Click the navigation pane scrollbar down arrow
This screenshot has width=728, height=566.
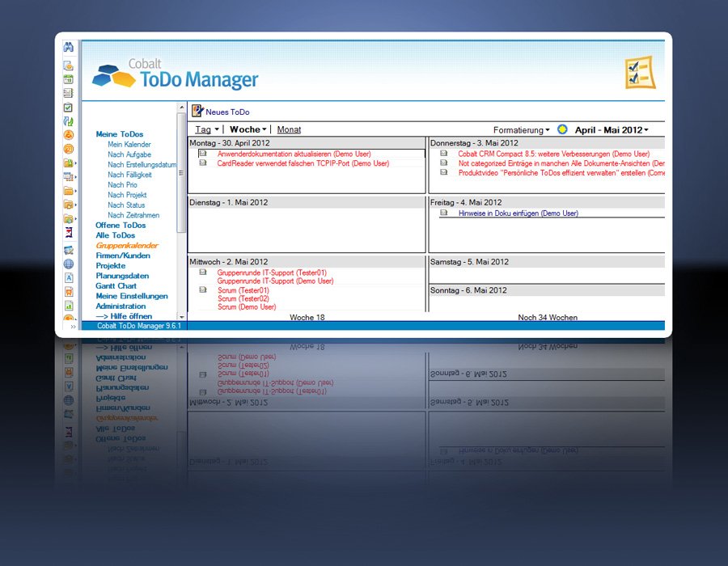(x=181, y=317)
